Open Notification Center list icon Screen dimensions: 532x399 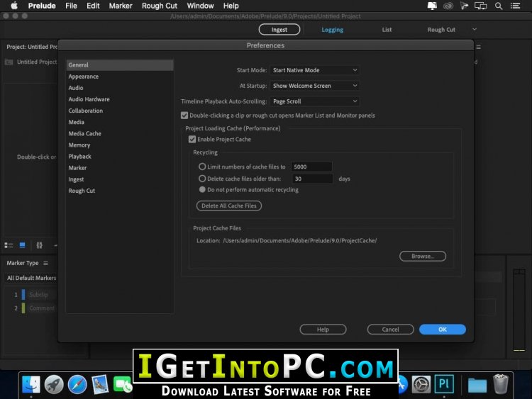click(516, 6)
